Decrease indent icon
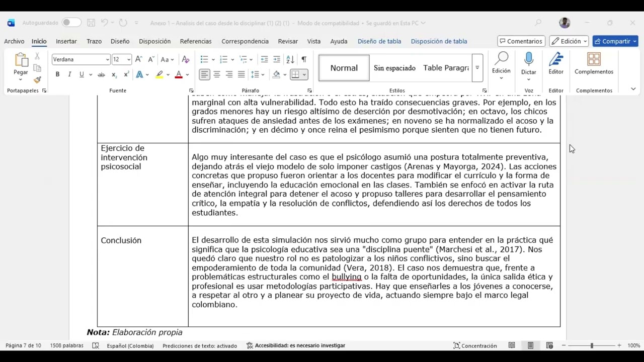The width and height of the screenshot is (644, 362). 265,59
